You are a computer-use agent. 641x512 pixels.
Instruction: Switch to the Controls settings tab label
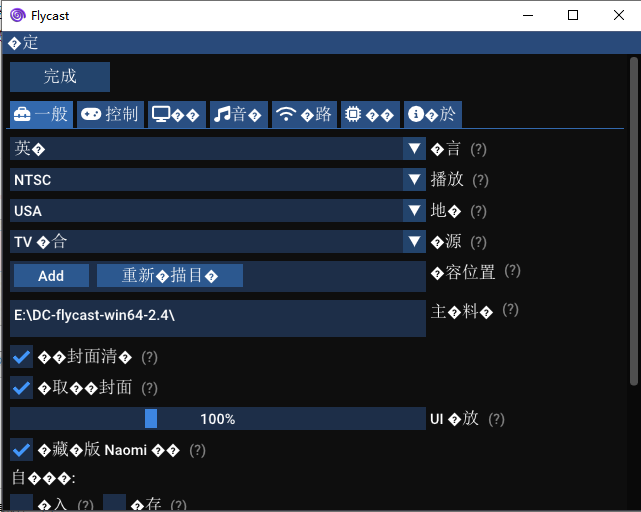121,114
